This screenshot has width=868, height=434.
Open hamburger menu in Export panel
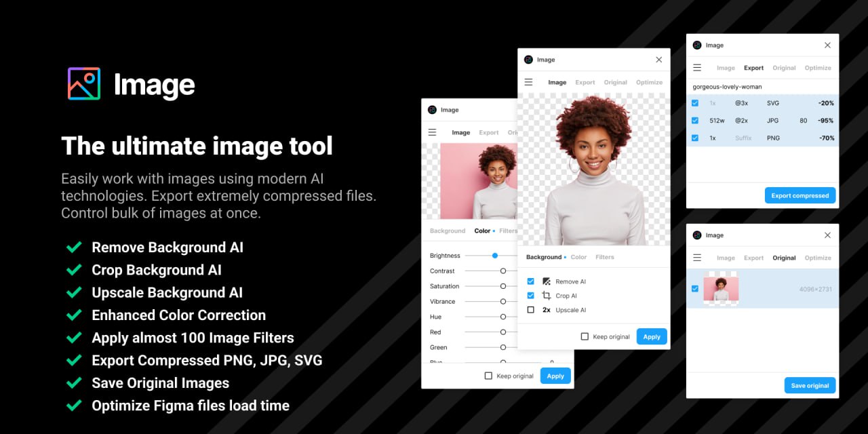[697, 68]
